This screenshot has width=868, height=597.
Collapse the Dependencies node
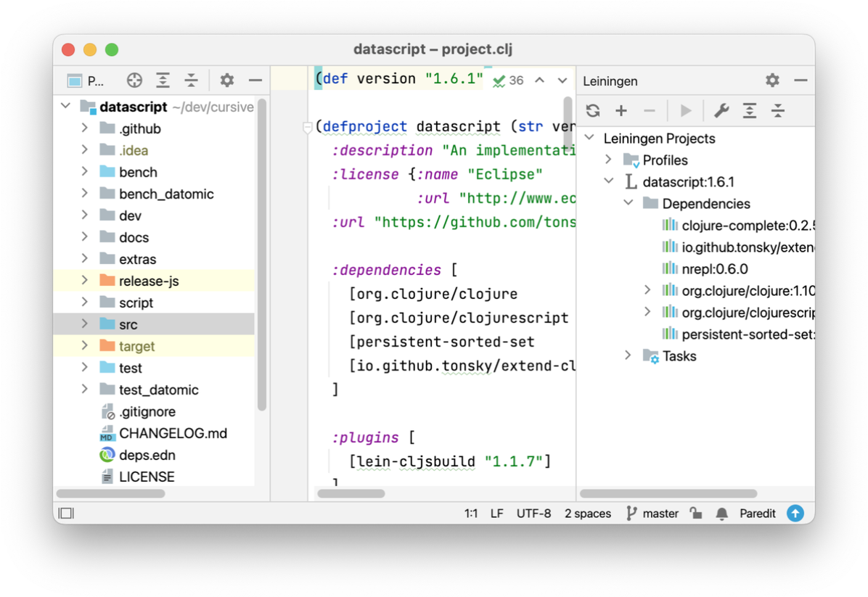coord(629,202)
